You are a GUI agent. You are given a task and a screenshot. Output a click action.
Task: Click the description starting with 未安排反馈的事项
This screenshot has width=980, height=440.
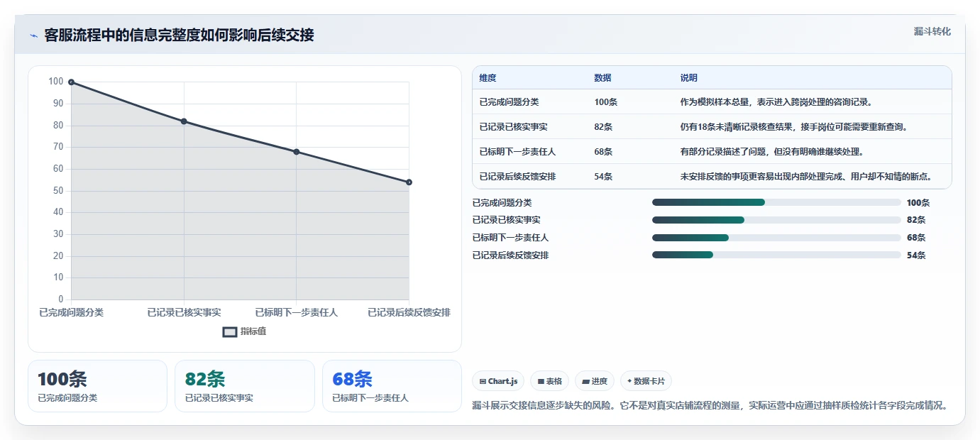point(806,177)
